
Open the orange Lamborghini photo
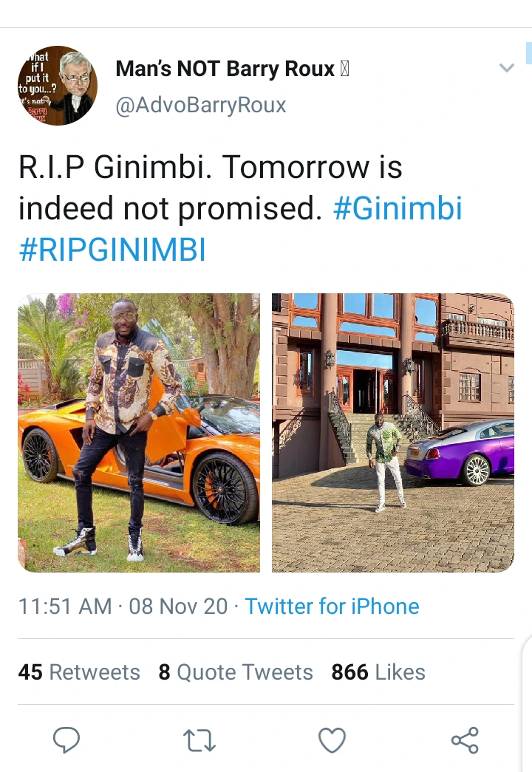[x=139, y=433]
